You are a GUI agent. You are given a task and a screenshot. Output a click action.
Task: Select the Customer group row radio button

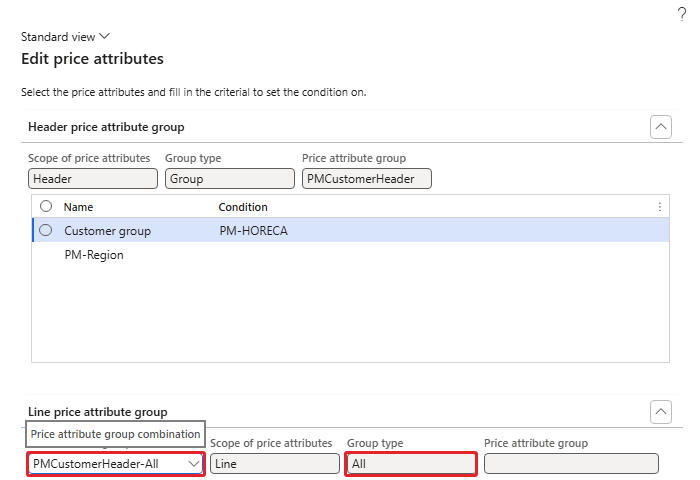pyautogui.click(x=46, y=230)
